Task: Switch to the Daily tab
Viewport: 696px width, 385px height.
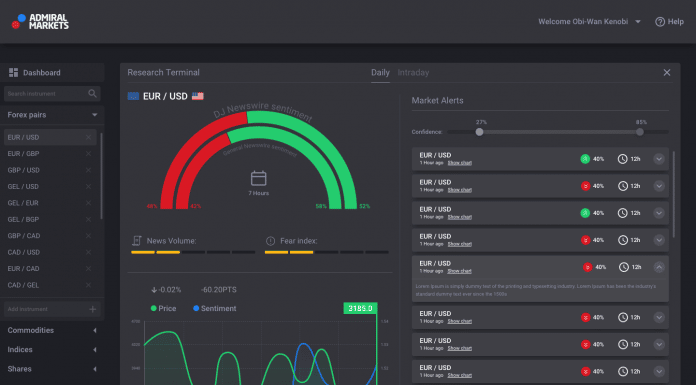Action: [x=380, y=72]
